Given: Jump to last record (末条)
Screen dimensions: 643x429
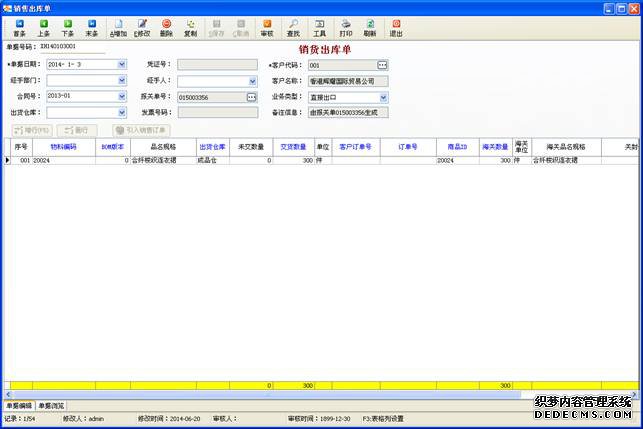Looking at the screenshot, I should coord(92,27).
